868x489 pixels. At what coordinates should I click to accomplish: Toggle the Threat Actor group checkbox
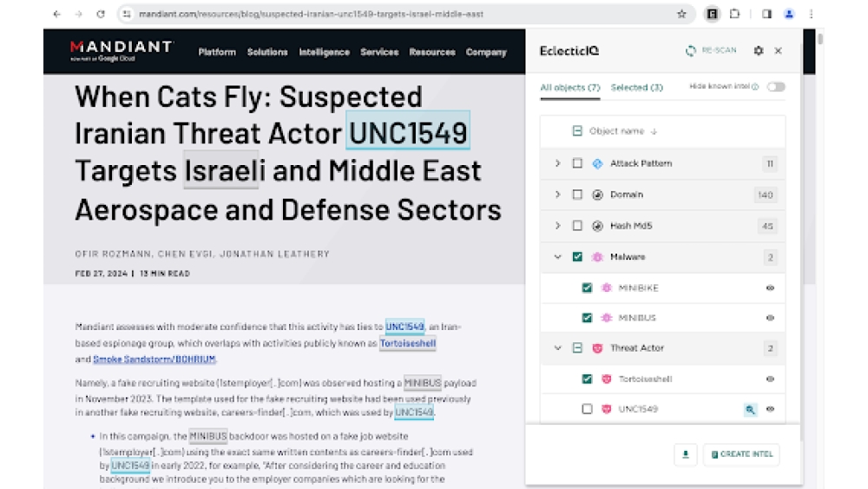point(577,347)
